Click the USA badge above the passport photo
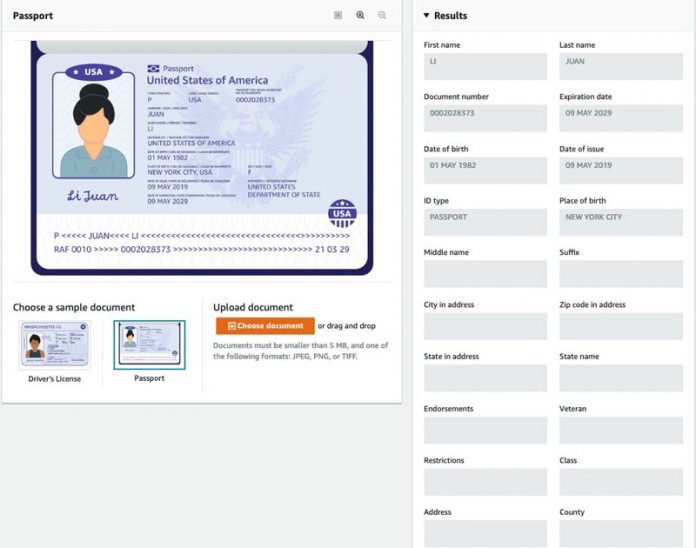 [x=94, y=72]
